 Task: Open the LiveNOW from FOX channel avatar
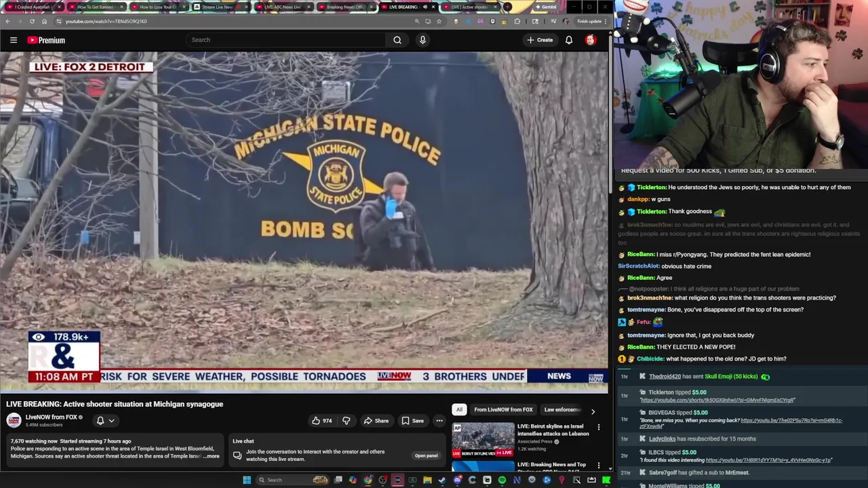(14, 420)
